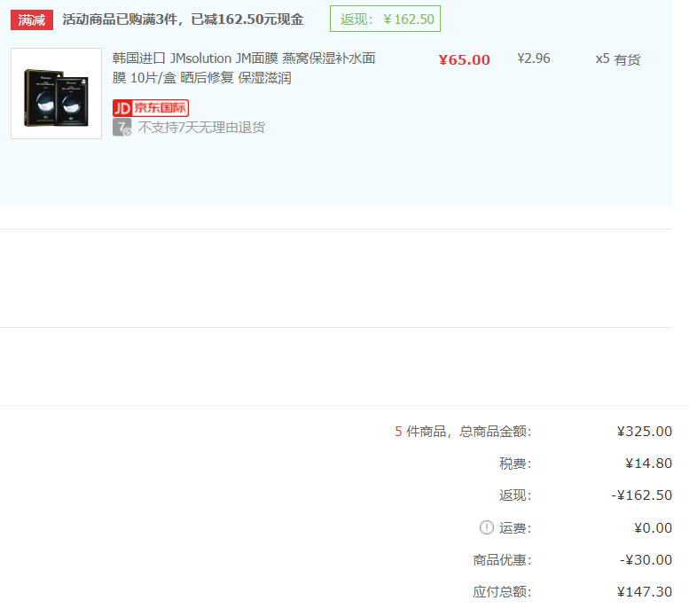689x616 pixels.
Task: Click the red ¥65.00 product price
Action: (464, 60)
